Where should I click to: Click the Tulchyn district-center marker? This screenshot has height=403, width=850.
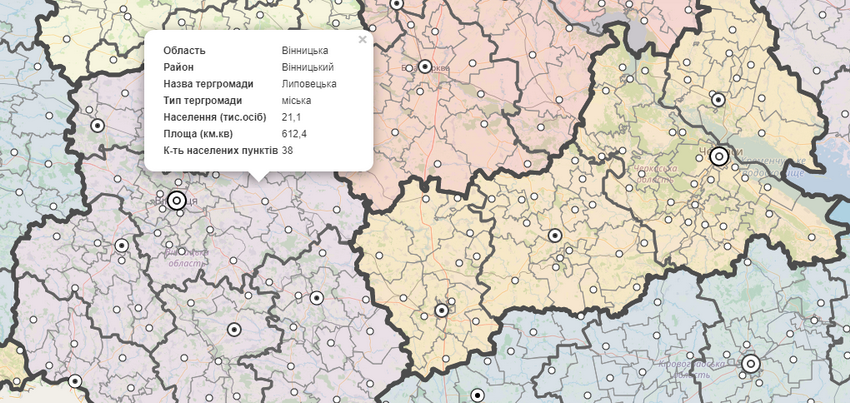pos(235,329)
